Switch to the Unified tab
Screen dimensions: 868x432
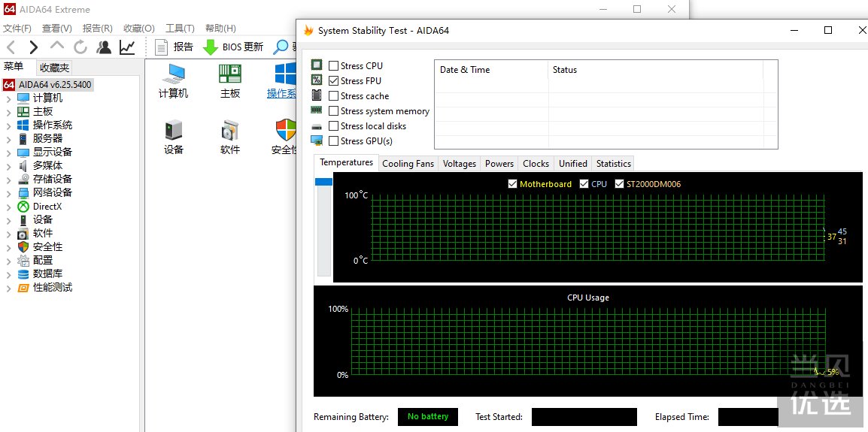point(573,164)
